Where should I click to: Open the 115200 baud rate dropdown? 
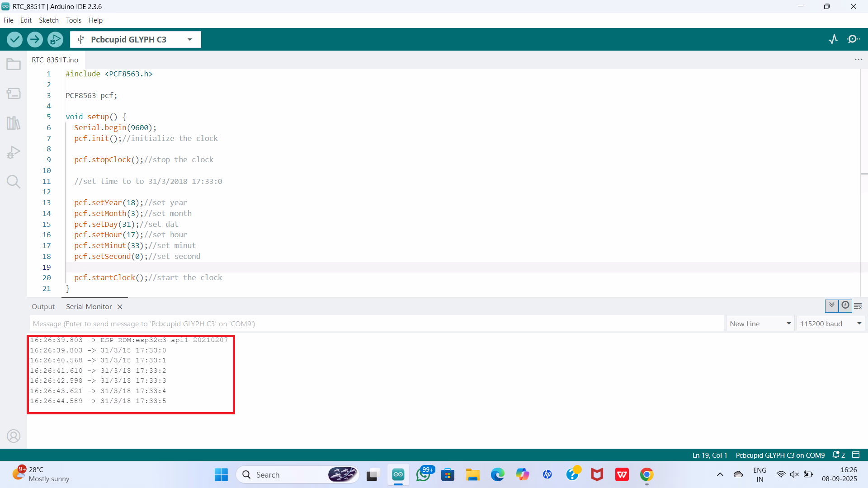coord(830,324)
